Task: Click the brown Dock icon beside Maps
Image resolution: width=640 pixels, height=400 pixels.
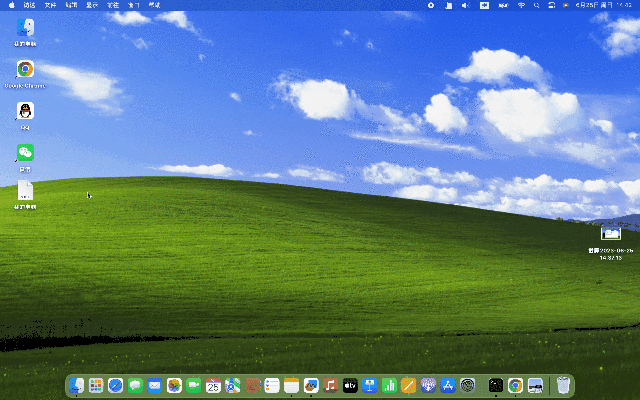Action: [252, 385]
